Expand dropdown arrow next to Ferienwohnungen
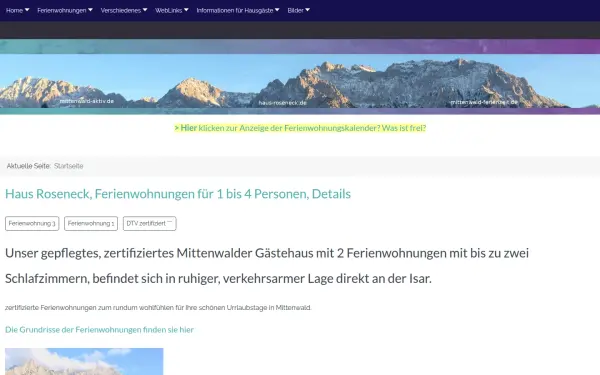 90,10
